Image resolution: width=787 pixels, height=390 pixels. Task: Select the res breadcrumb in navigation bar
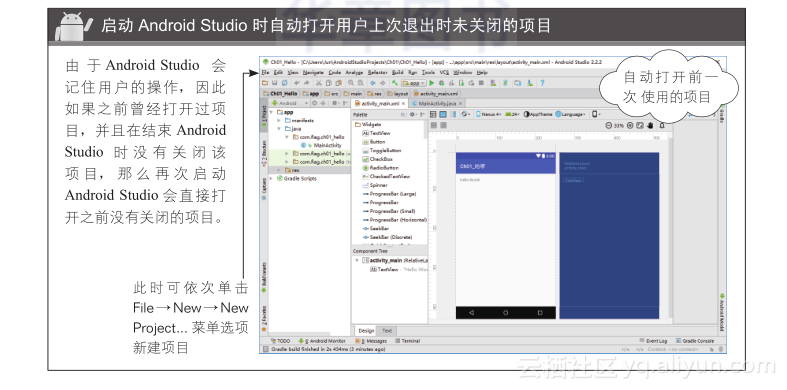coord(374,94)
